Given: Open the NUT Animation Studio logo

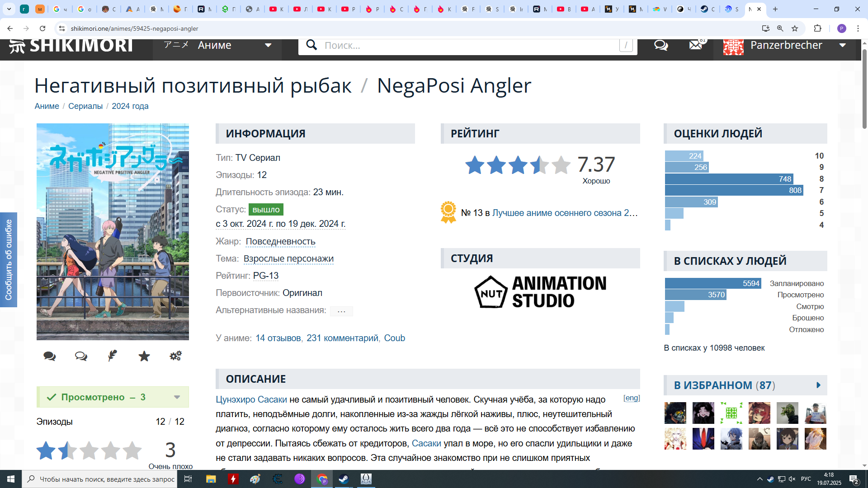Looking at the screenshot, I should [540, 292].
